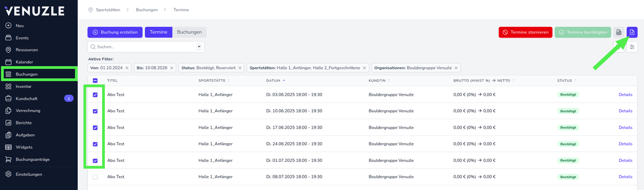Image resolution: width=644 pixels, height=190 pixels.
Task: Sort by the Status column
Action: 567,81
